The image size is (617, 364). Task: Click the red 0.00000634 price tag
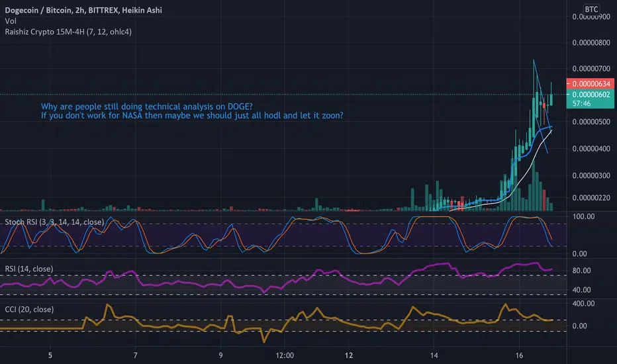(x=591, y=83)
